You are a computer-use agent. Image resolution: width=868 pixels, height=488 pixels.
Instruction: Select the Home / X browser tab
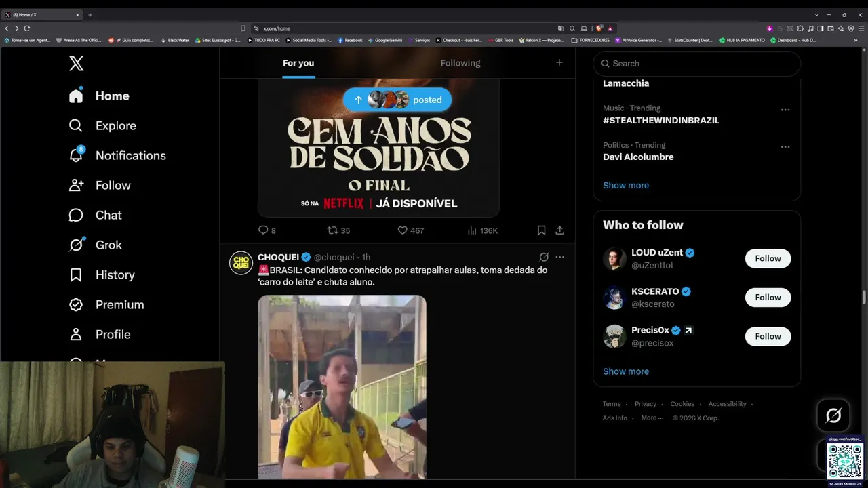[x=42, y=14]
